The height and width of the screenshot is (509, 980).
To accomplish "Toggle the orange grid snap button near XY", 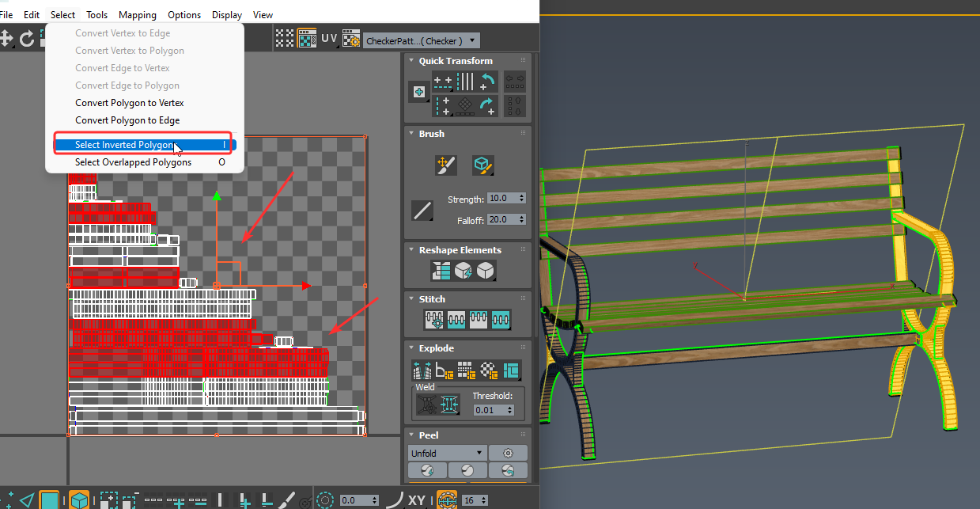I will pyautogui.click(x=447, y=500).
